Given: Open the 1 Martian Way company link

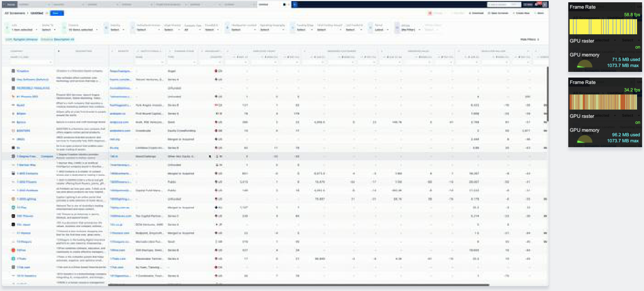Looking at the screenshot, I should point(26,165).
